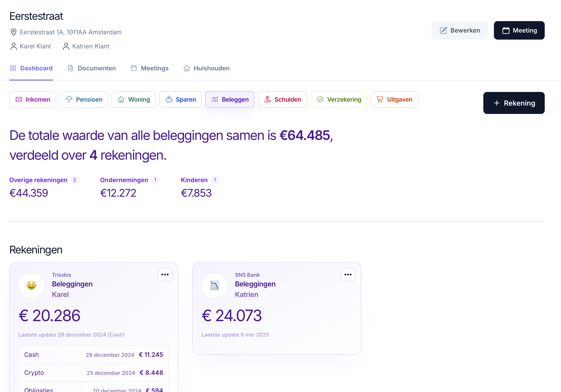This screenshot has height=392, width=561.
Task: Click the location pin beside the Amsterdam address
Action: 13,32
